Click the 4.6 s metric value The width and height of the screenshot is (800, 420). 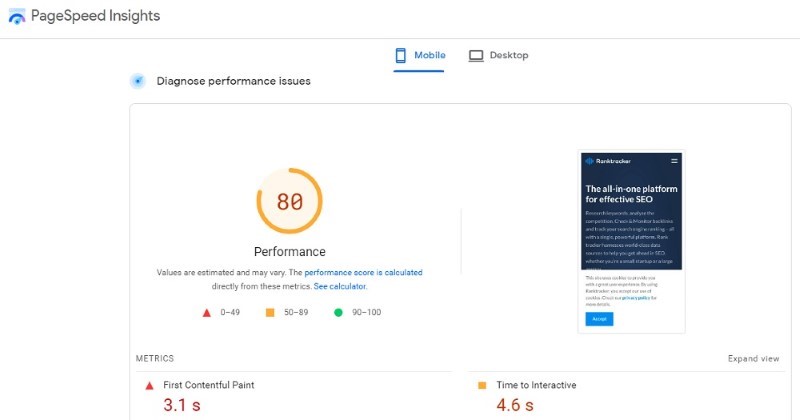click(x=515, y=405)
